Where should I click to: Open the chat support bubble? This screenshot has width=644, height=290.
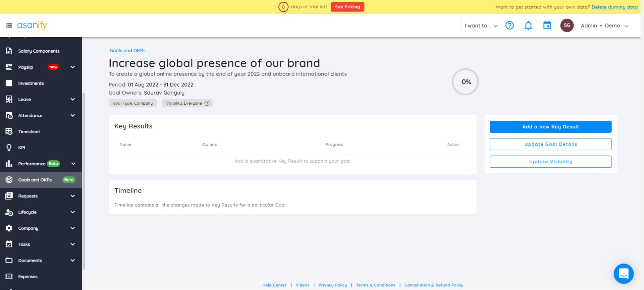(623, 274)
